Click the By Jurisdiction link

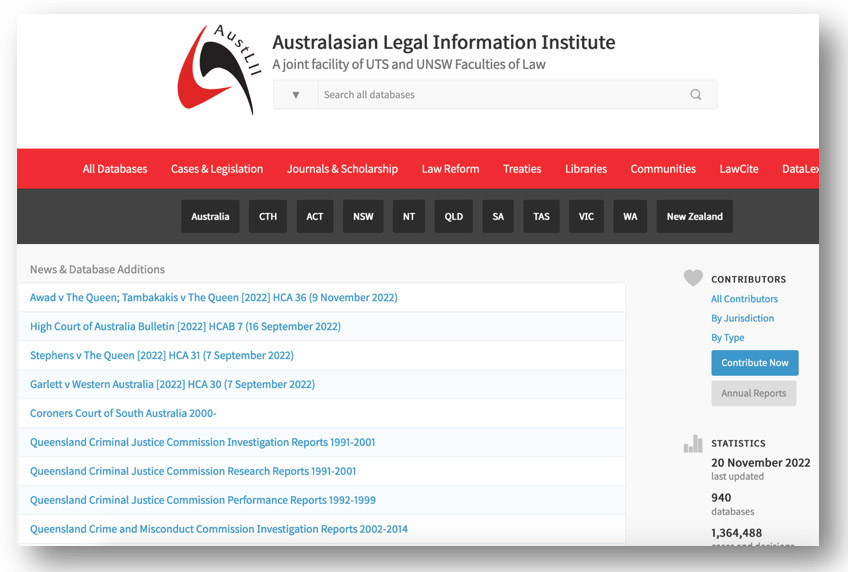[743, 318]
